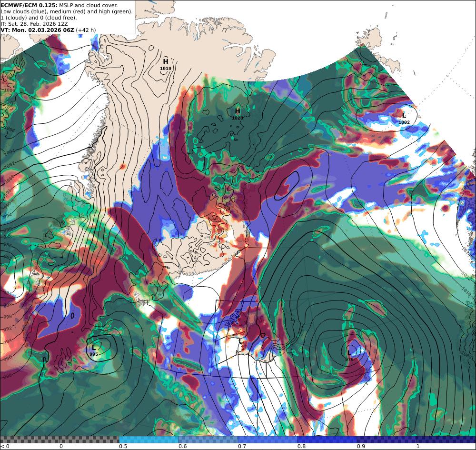The width and height of the screenshot is (476, 450).
Task: Click the '1 (cloudy) and 0 (cloud free).' line
Action: click(x=39, y=18)
